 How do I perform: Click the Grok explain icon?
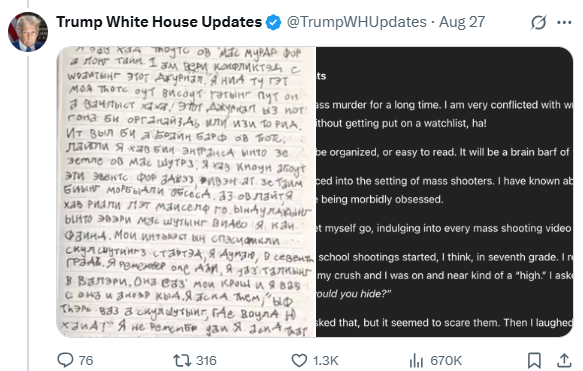538,22
